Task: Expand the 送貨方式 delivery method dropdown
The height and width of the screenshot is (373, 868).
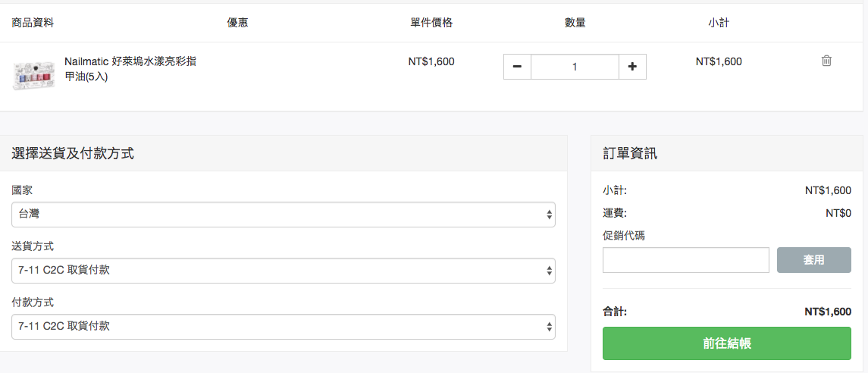Action: point(283,271)
